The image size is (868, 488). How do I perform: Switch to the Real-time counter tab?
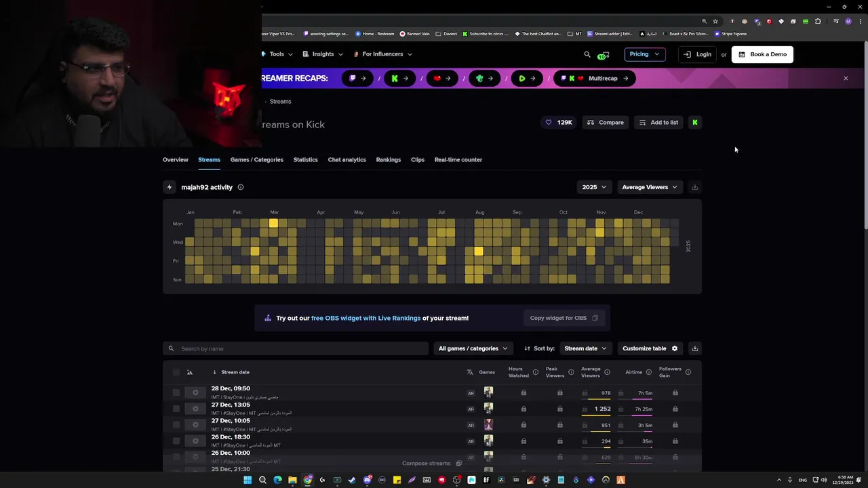(x=458, y=160)
